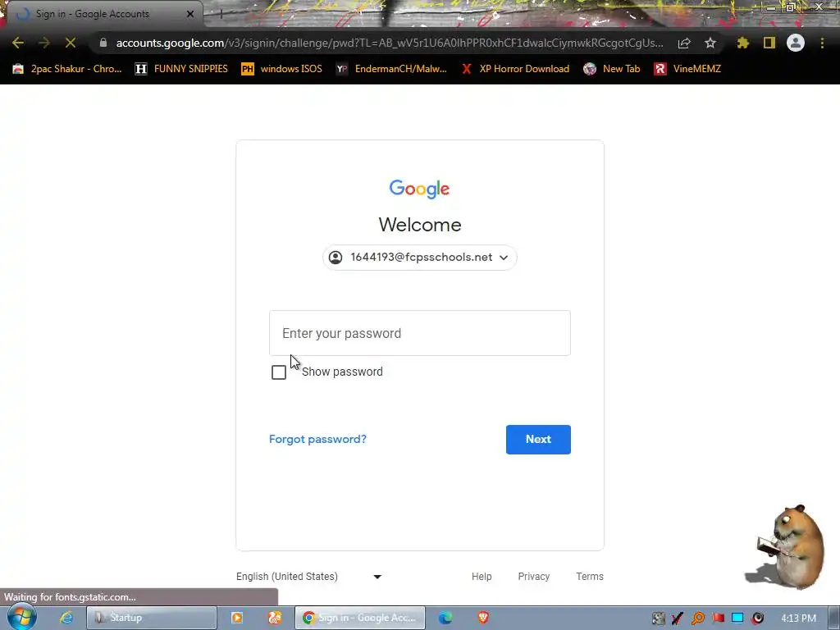Screen dimensions: 840x630
Task: Click the Show desktop strip beside the clock
Action: [x=834, y=618]
